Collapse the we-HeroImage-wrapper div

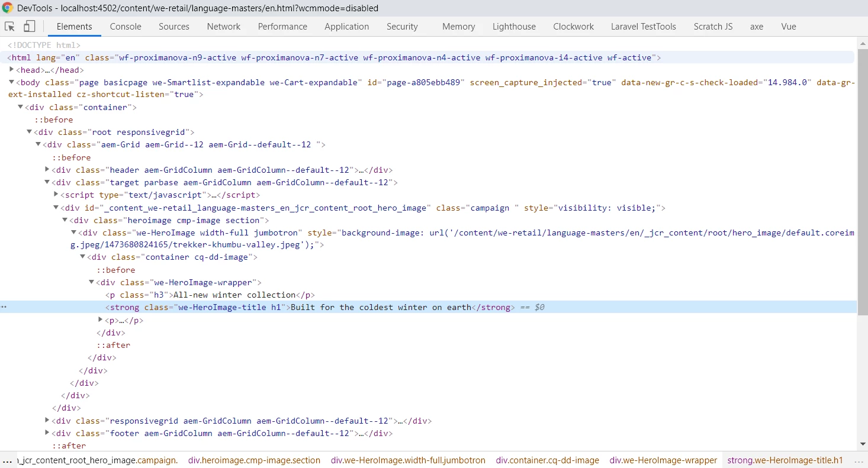coord(92,283)
